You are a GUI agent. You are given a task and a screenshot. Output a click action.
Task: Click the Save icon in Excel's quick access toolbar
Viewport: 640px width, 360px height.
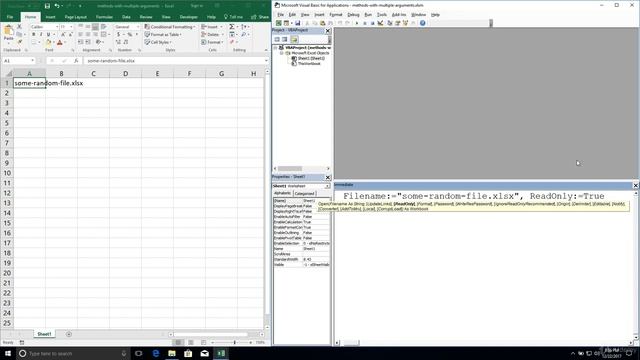pyautogui.click(x=47, y=6)
